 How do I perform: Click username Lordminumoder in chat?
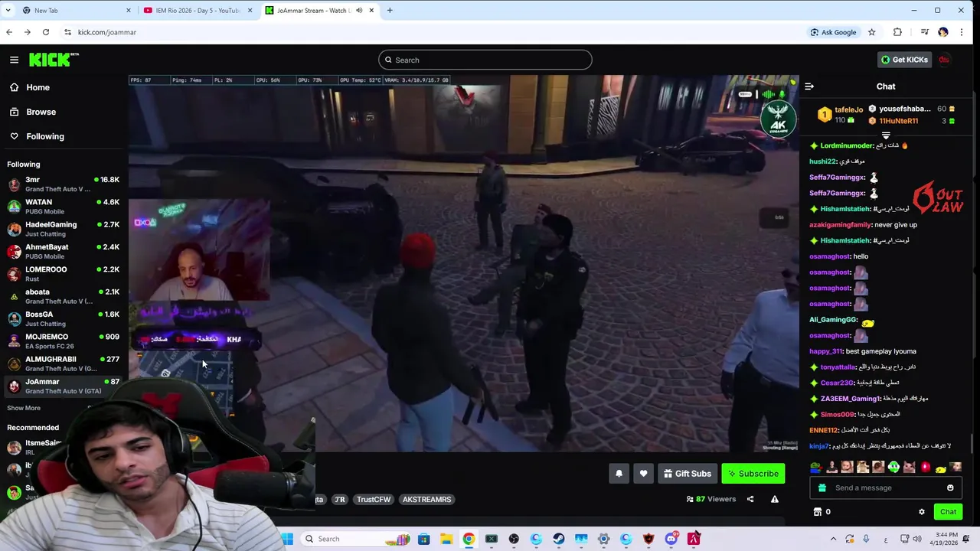[847, 145]
